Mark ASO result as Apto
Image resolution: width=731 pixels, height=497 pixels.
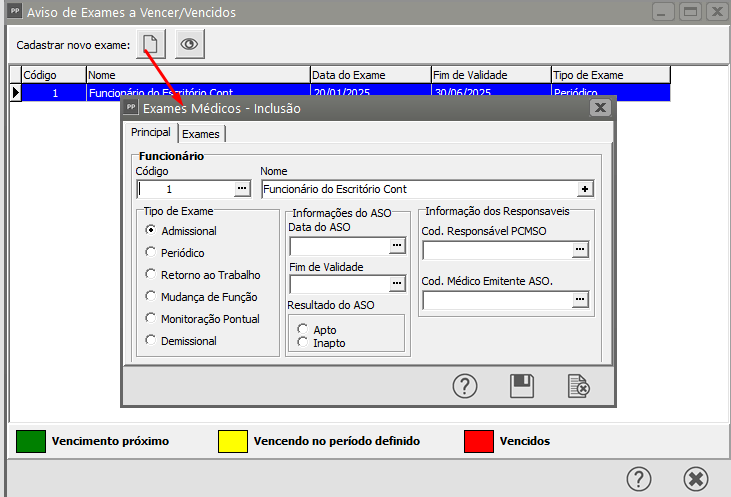click(303, 328)
